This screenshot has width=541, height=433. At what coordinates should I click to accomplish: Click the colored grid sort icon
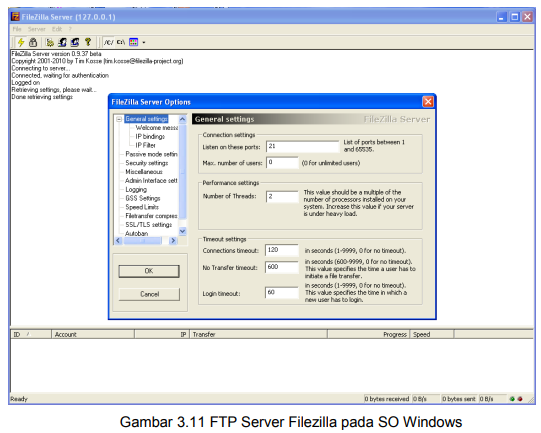pos(134,42)
